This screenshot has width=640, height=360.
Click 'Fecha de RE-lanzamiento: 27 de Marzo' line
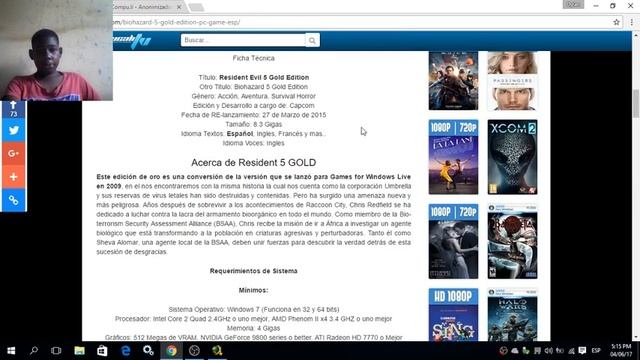[x=253, y=115]
